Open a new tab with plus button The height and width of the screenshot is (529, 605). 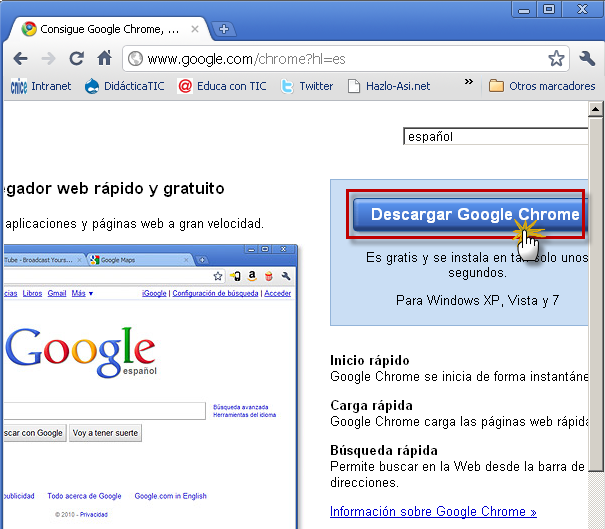coord(224,29)
